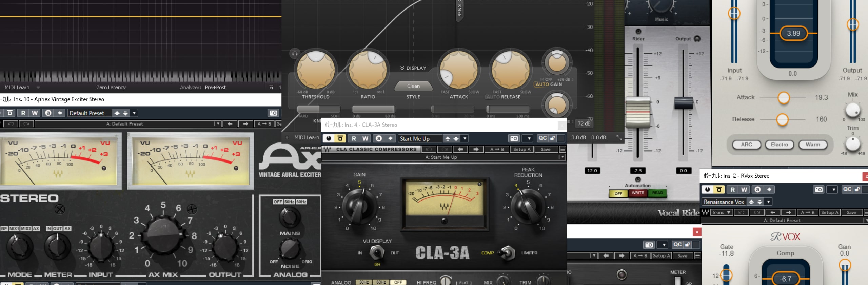Set CLA-3A Analog to 60Hz
The height and width of the screenshot is (285, 868).
381,282
